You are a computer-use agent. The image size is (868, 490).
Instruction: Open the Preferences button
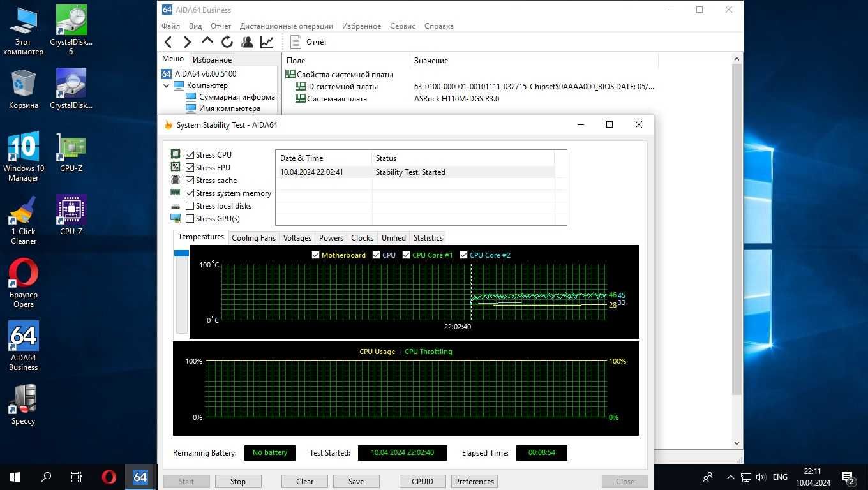click(474, 482)
